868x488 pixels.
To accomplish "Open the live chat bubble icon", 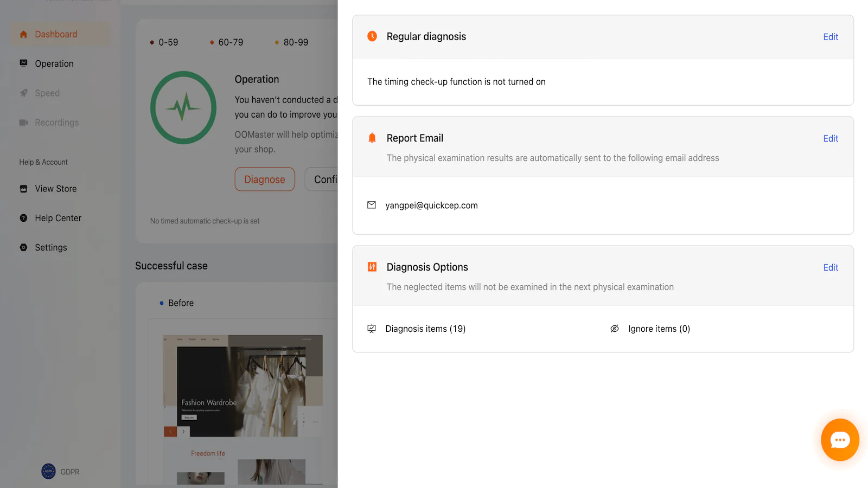I will tap(839, 440).
